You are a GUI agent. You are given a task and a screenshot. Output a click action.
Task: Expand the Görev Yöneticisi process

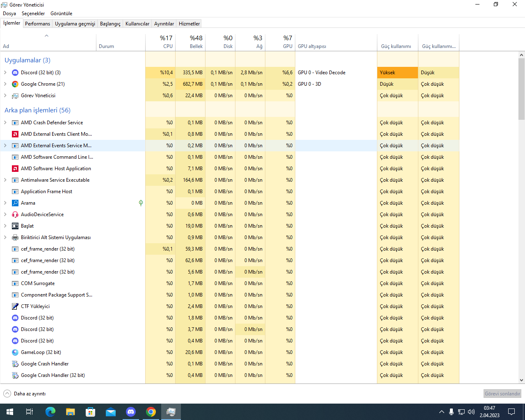(x=5, y=96)
